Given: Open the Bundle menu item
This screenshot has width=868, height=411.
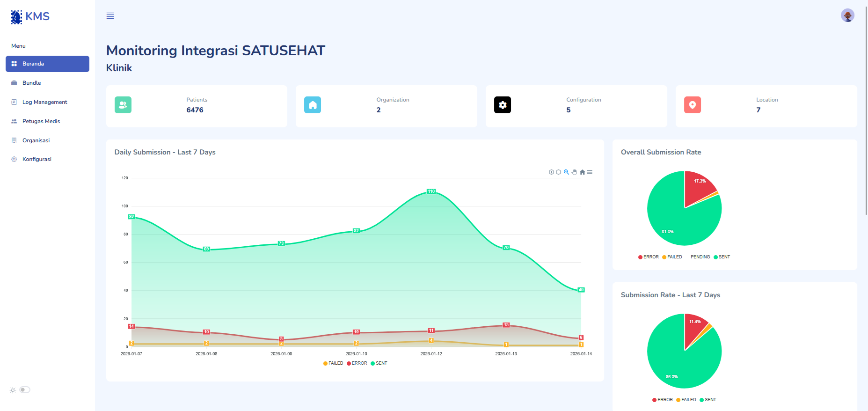Looking at the screenshot, I should 47,83.
